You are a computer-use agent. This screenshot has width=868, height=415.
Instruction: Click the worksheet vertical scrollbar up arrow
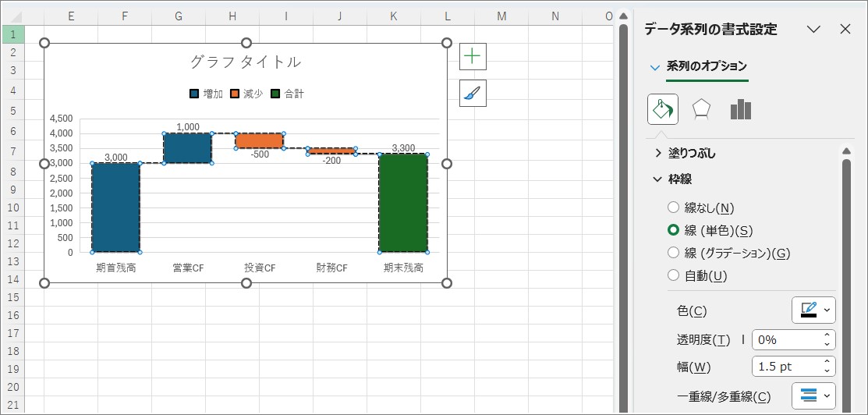623,16
